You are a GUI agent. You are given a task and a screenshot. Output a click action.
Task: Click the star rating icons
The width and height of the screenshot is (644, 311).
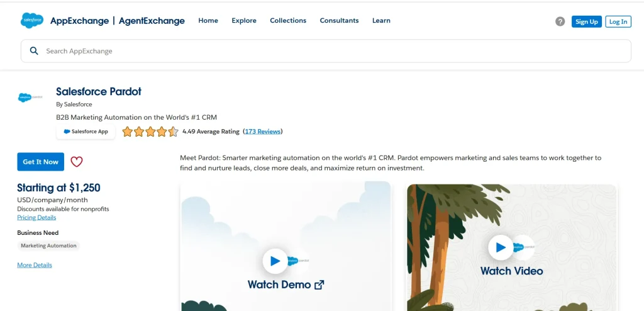coord(150,132)
